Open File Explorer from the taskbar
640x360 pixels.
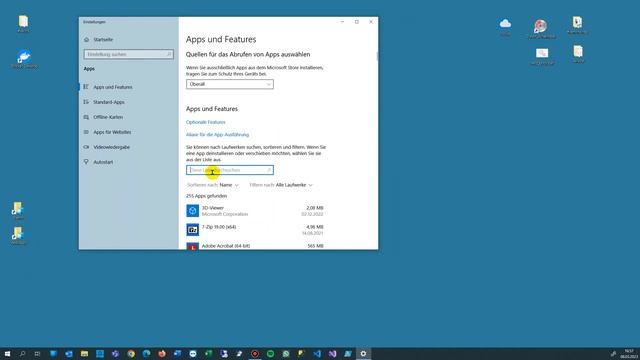point(84,353)
